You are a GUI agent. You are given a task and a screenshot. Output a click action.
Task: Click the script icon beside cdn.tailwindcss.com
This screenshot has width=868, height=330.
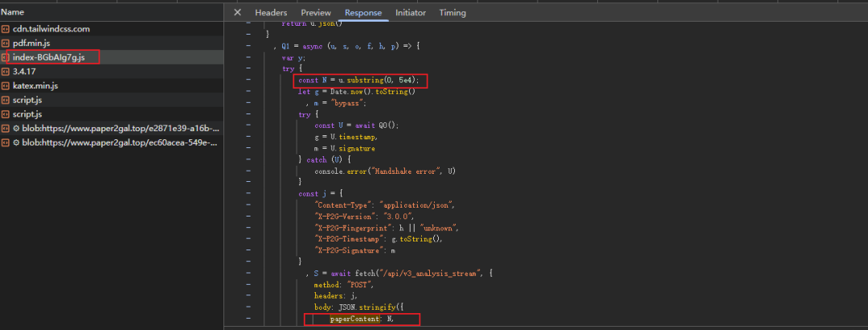point(6,29)
